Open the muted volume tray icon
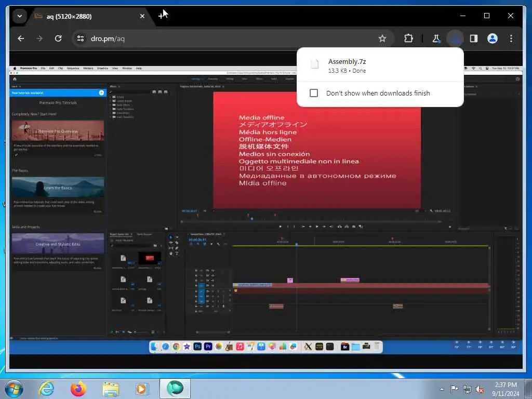 click(480, 390)
